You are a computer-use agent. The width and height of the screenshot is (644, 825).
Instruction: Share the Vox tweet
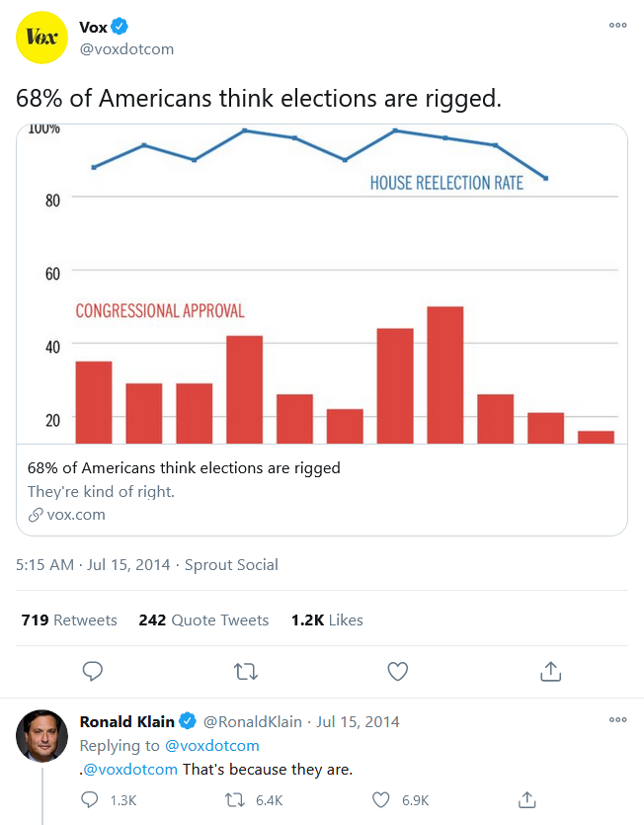pos(551,671)
